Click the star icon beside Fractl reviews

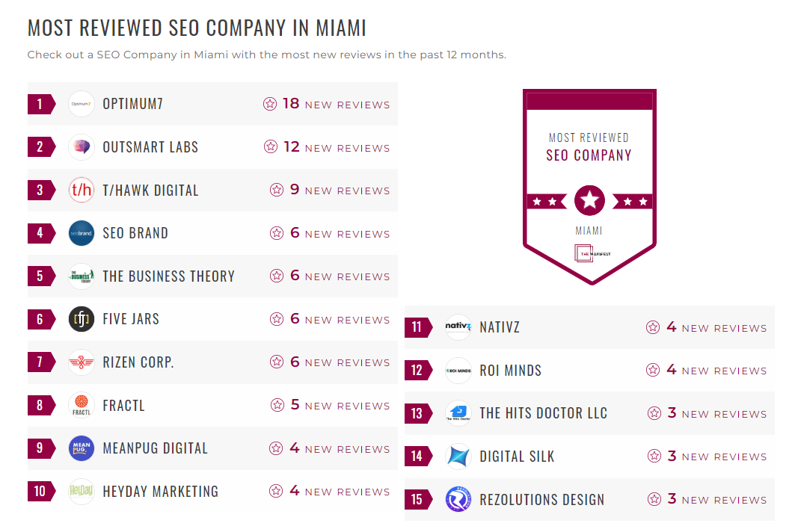click(x=277, y=406)
